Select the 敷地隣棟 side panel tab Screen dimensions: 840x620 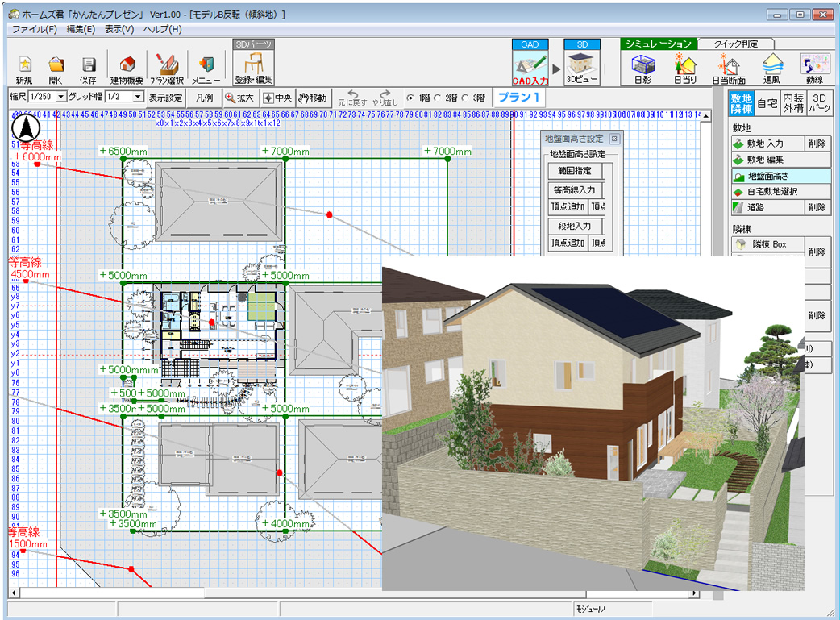click(742, 103)
